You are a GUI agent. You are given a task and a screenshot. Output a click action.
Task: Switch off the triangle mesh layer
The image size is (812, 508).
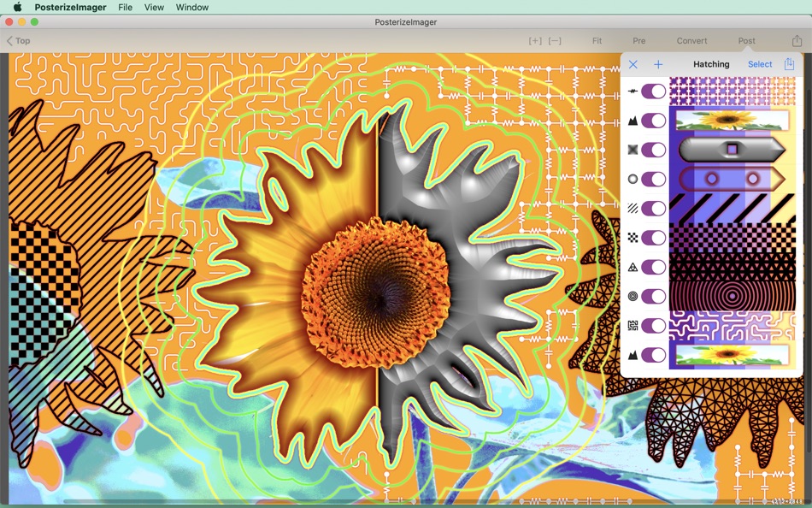click(x=654, y=267)
